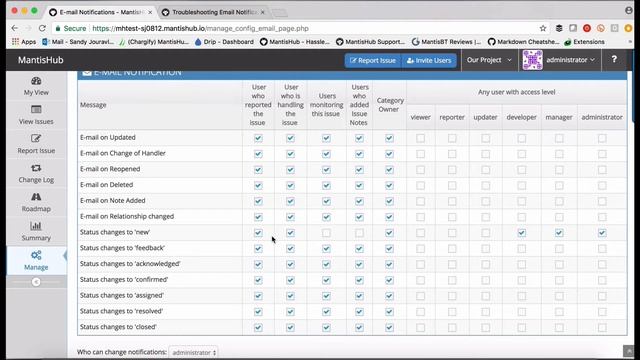640x360 pixels.
Task: Open a new browser tab
Action: pos(280,13)
